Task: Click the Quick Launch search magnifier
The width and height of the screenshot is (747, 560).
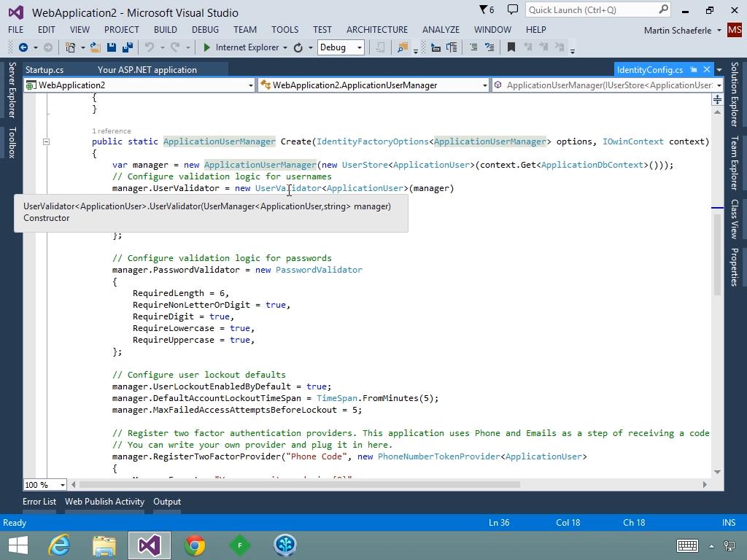Action: pyautogui.click(x=664, y=9)
